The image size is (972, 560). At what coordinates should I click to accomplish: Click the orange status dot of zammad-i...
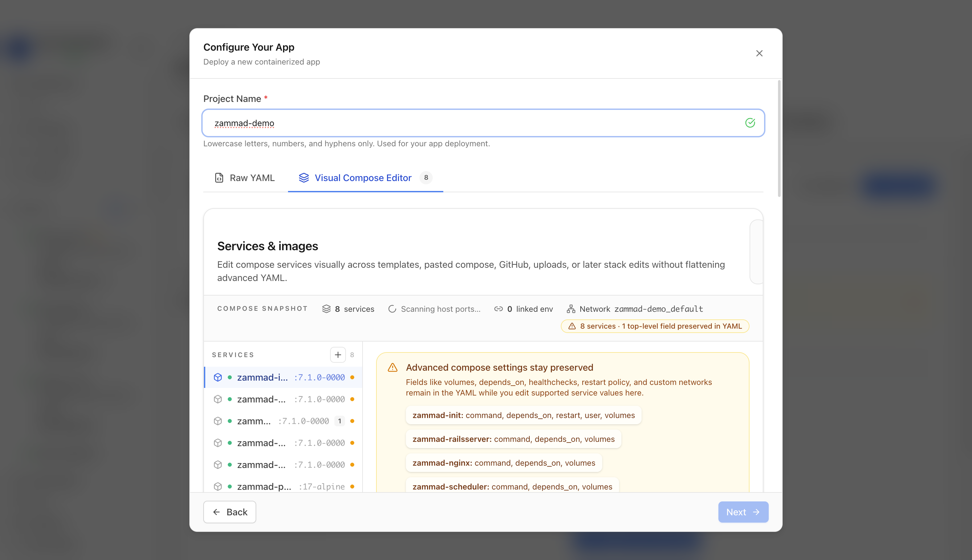click(352, 377)
